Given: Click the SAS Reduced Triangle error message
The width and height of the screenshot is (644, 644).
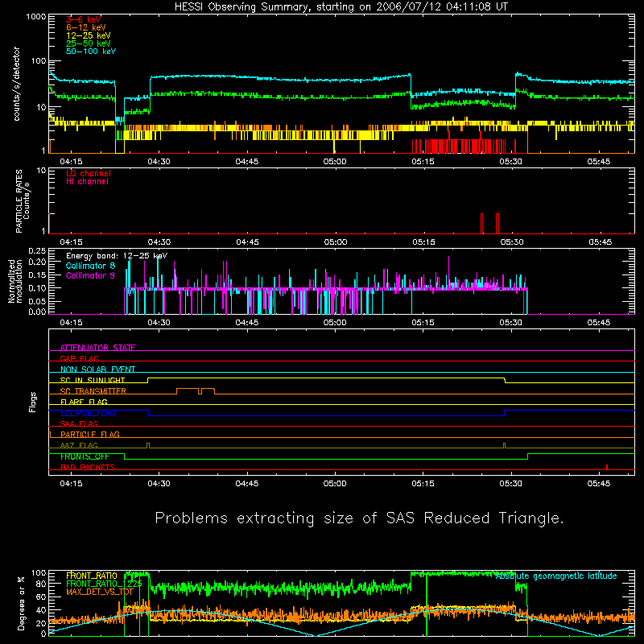Looking at the screenshot, I should click(359, 518).
